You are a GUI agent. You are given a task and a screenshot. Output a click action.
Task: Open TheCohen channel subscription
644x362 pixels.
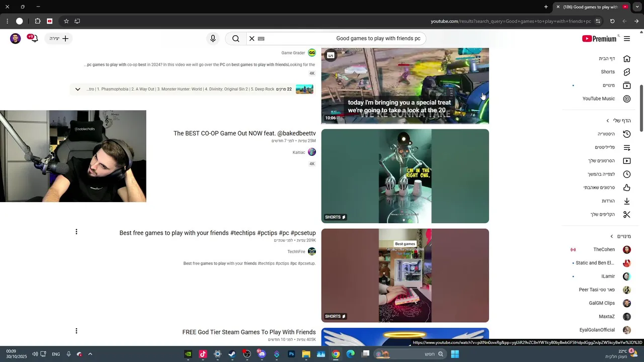pos(600,250)
